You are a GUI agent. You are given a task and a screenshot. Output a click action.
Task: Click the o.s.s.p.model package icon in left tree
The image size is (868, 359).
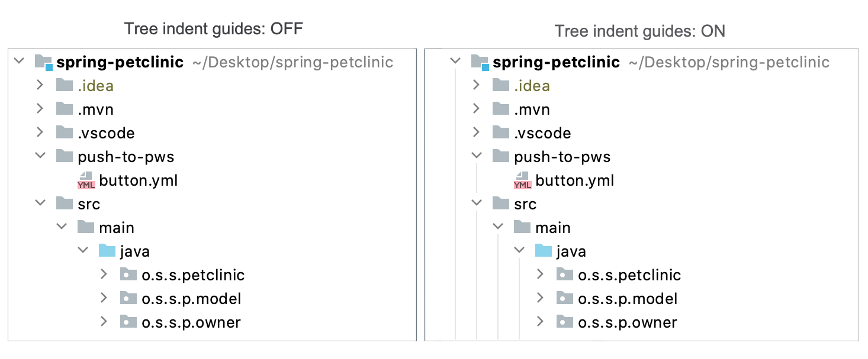click(128, 298)
